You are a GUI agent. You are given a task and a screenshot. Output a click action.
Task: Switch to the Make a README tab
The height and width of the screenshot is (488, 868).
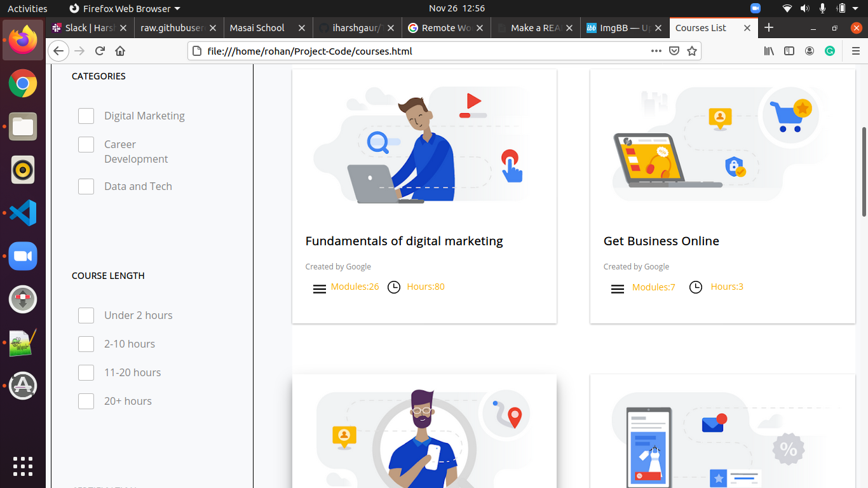(x=535, y=28)
